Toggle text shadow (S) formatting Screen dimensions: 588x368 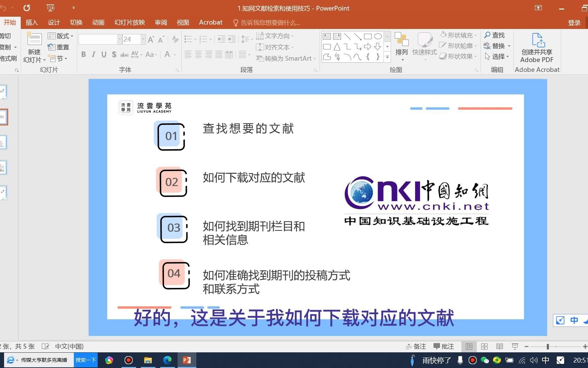pos(114,55)
